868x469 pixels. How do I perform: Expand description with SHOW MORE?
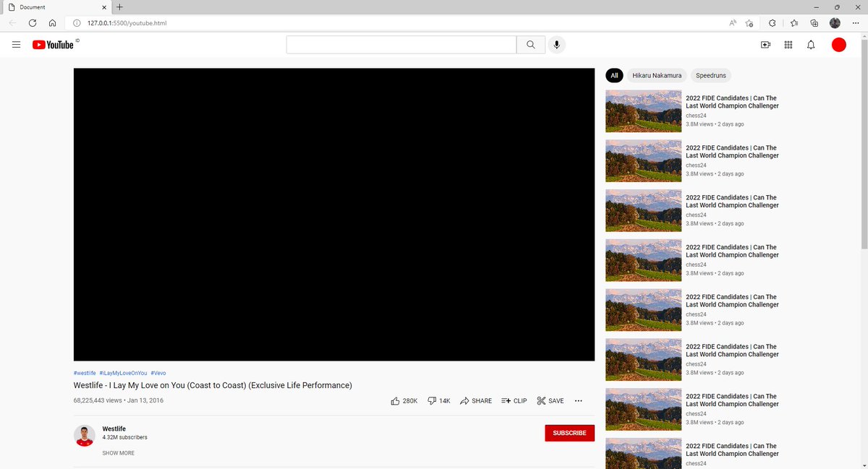118,453
